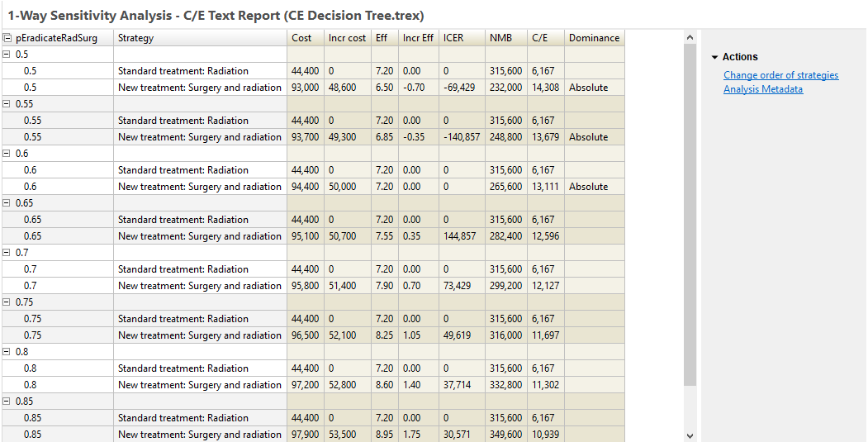Collapse the 0.85 group

7,402
